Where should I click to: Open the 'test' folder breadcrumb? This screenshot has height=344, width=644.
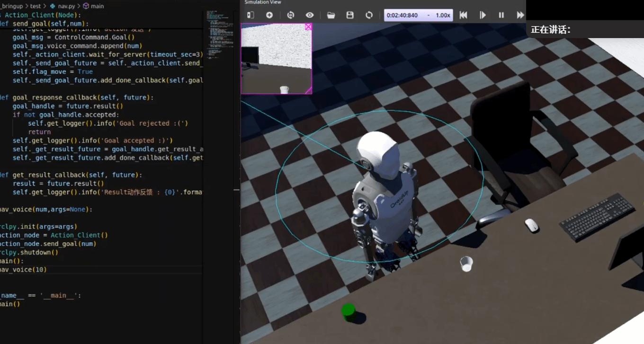tap(36, 6)
